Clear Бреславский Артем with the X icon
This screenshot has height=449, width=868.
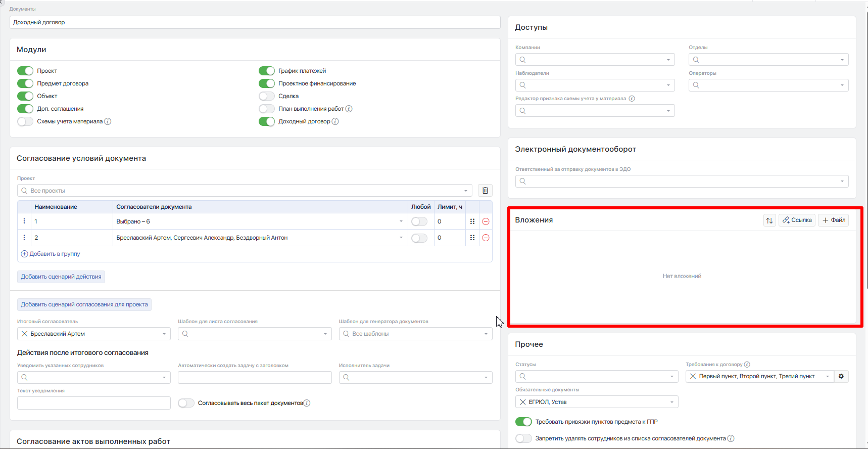(x=24, y=334)
